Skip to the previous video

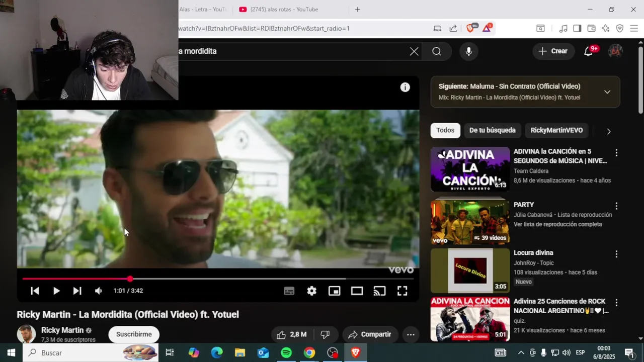(35, 291)
